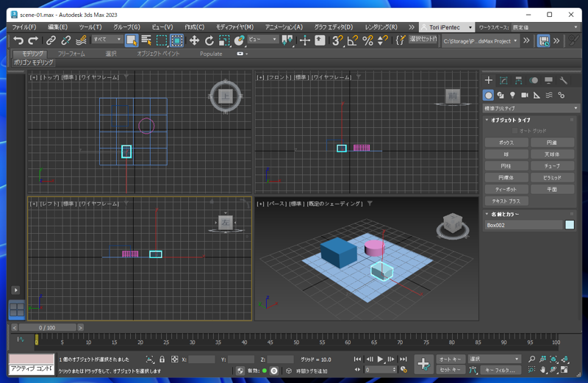Image resolution: width=588 pixels, height=383 pixels.
Task: Switch to the オブジェクト ペイント ribbon tab
Action: pyautogui.click(x=158, y=54)
